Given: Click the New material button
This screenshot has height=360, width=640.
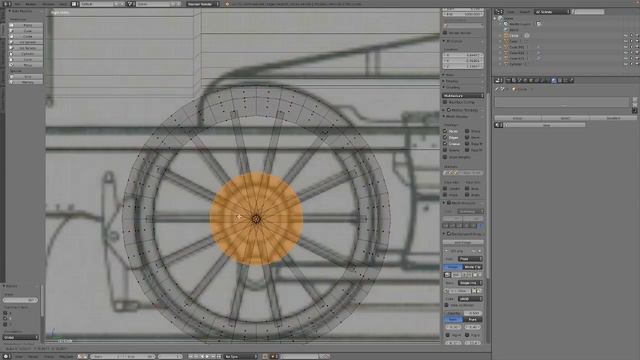Looking at the screenshot, I should (546, 125).
